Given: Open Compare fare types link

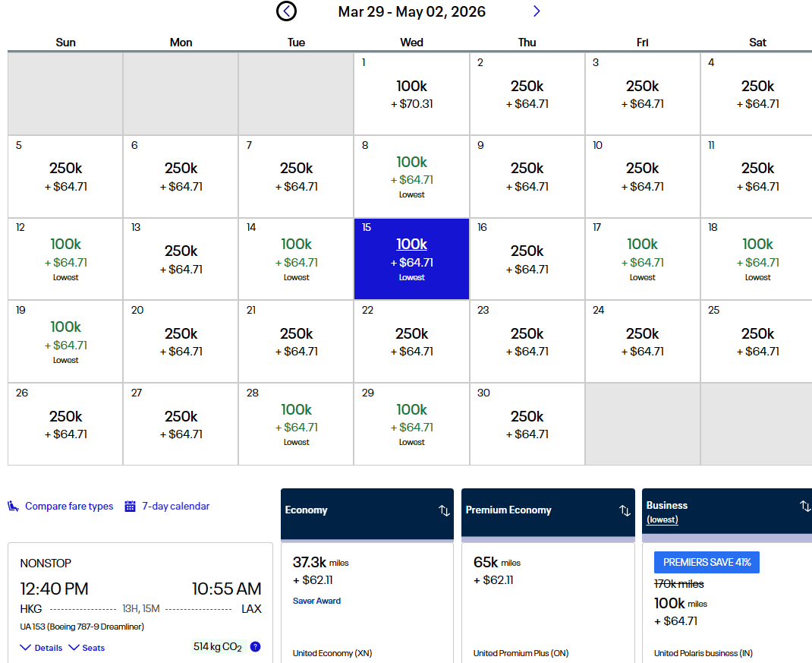Looking at the screenshot, I should [69, 507].
